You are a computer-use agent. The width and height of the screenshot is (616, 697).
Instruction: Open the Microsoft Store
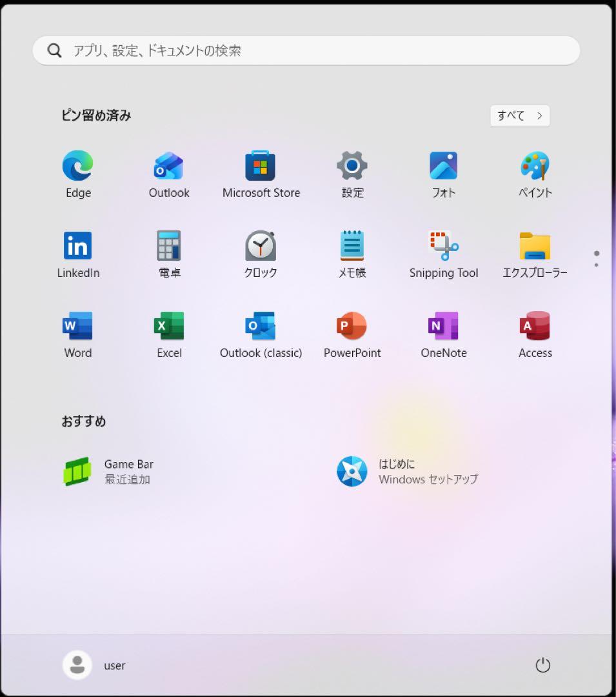pyautogui.click(x=261, y=165)
